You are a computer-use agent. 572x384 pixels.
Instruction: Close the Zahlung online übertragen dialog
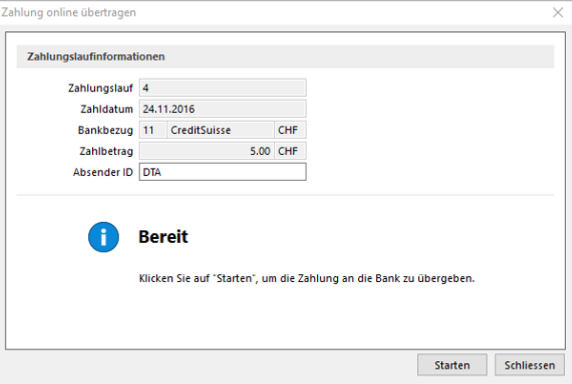coord(558,12)
